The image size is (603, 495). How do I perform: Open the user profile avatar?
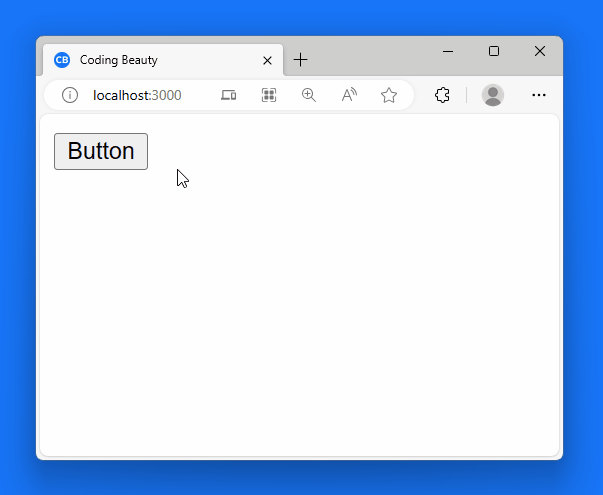492,95
